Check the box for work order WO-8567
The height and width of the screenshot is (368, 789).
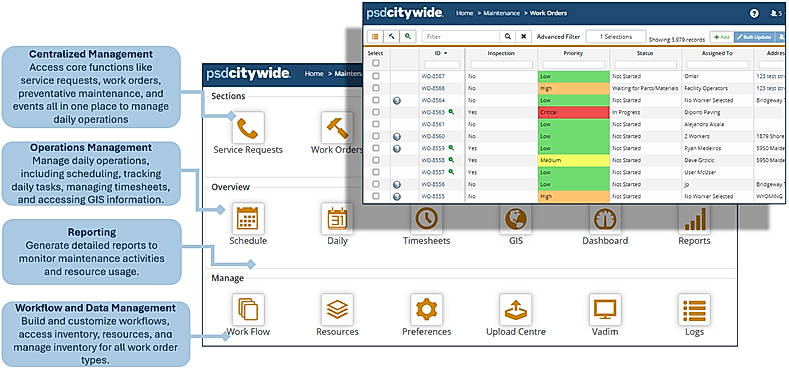375,76
